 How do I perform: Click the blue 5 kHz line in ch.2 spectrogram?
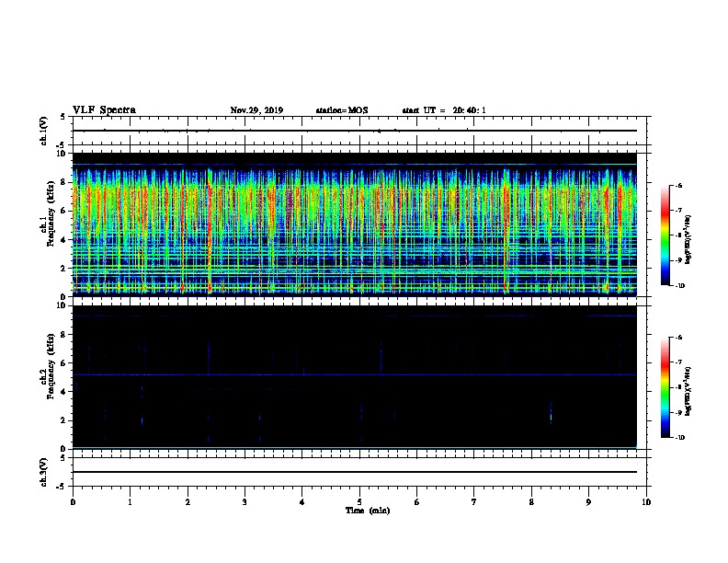coord(354,374)
